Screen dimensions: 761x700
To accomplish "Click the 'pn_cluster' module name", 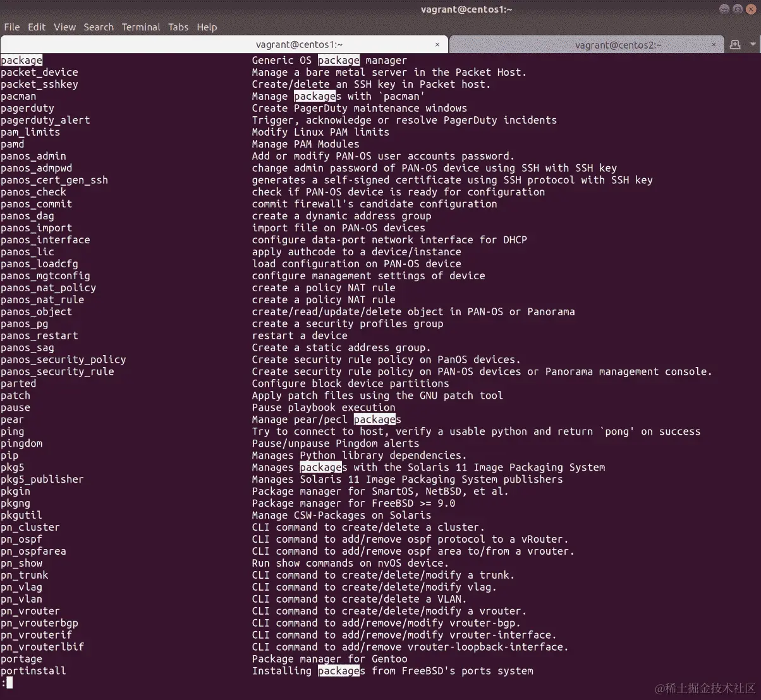I will click(x=30, y=528).
